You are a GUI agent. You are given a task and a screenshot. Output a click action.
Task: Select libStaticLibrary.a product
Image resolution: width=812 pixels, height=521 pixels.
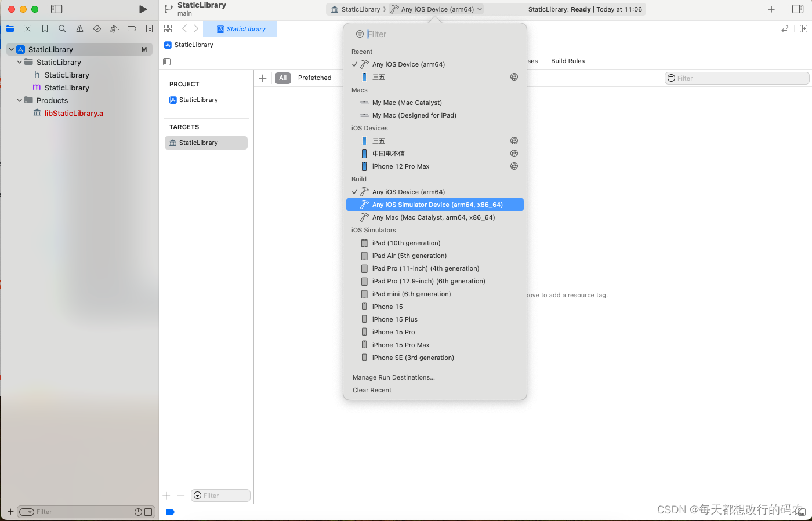click(x=68, y=113)
